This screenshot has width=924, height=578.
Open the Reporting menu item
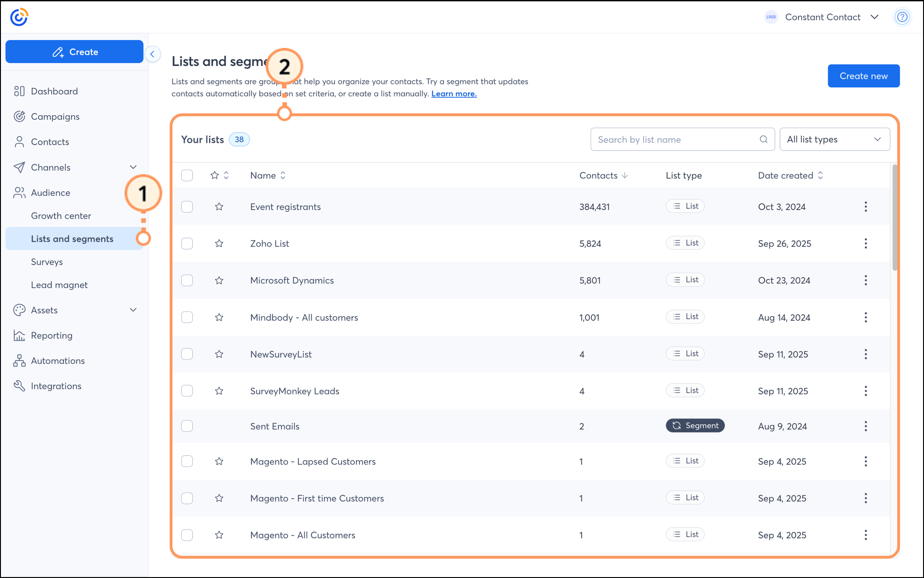point(51,336)
